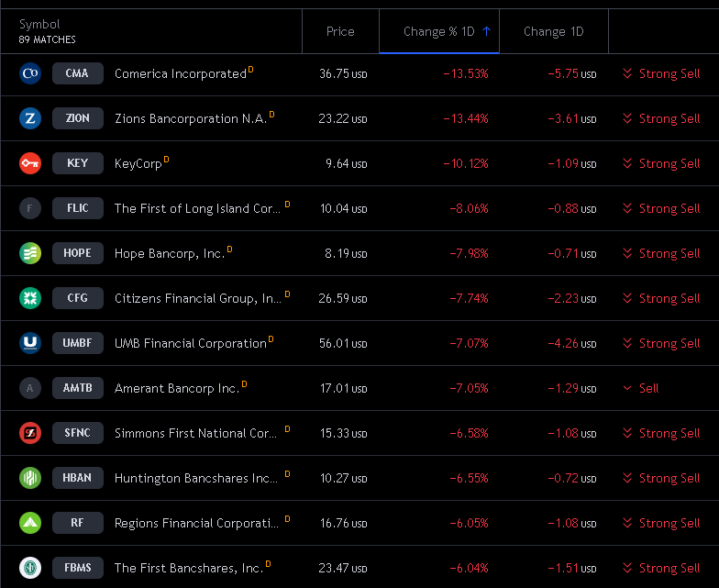Open the SFNC ticker symbol
This screenshot has width=719, height=588.
[x=77, y=433]
